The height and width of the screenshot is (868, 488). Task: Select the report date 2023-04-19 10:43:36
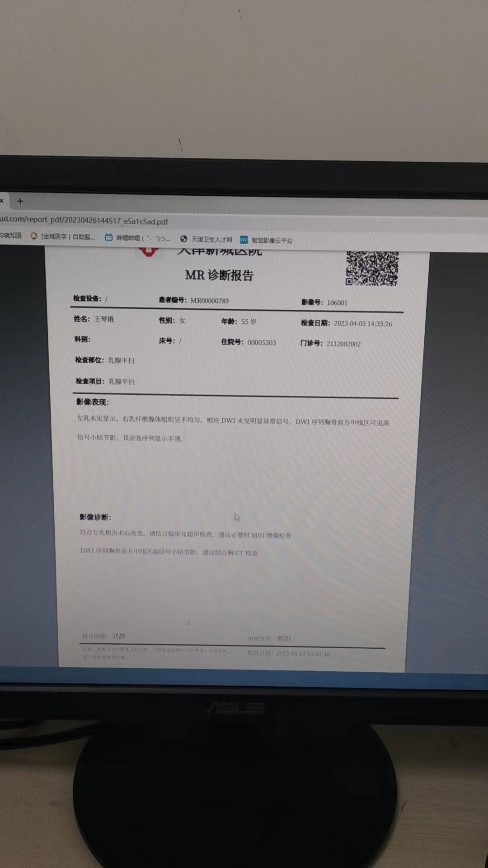point(303,654)
